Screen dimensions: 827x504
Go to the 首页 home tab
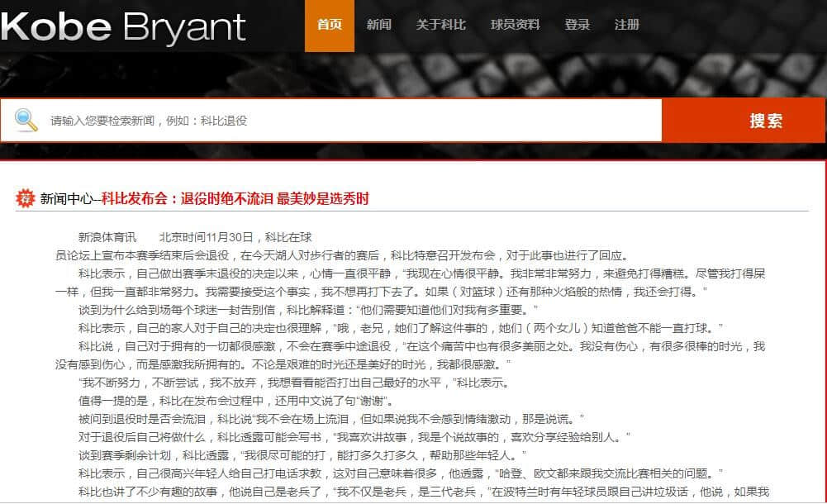(x=330, y=25)
